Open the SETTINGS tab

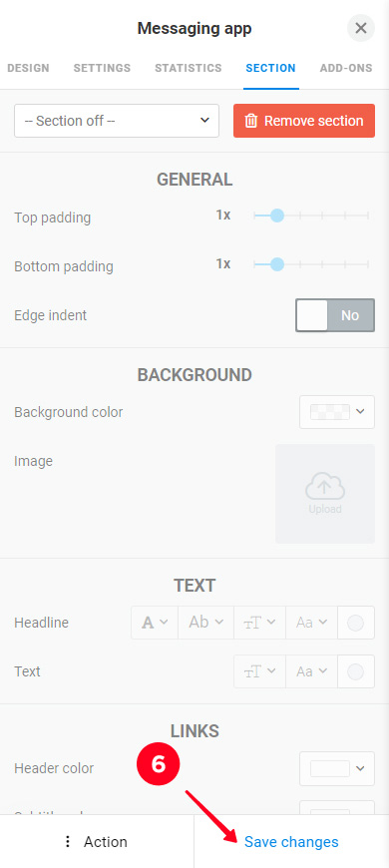coord(102,68)
